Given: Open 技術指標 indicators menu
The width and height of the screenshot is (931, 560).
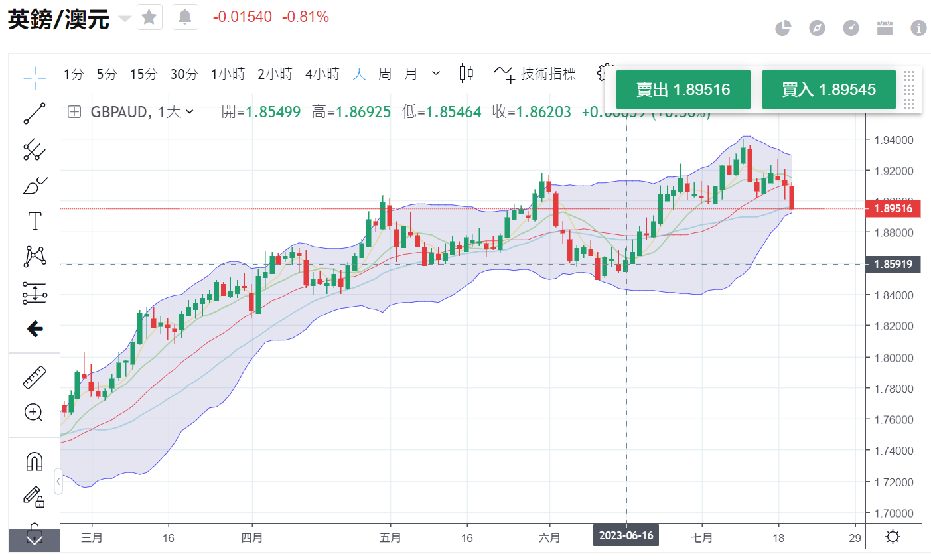Looking at the screenshot, I should pyautogui.click(x=536, y=74).
